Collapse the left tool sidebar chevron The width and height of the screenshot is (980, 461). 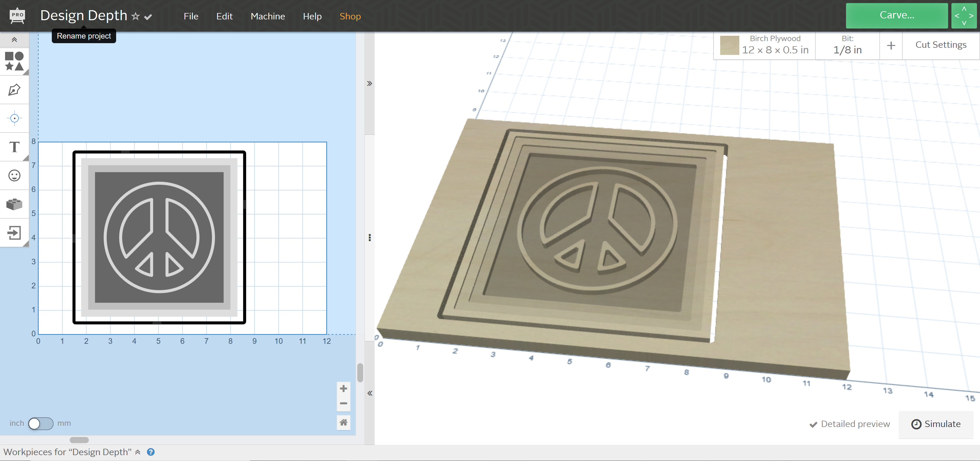click(x=14, y=40)
